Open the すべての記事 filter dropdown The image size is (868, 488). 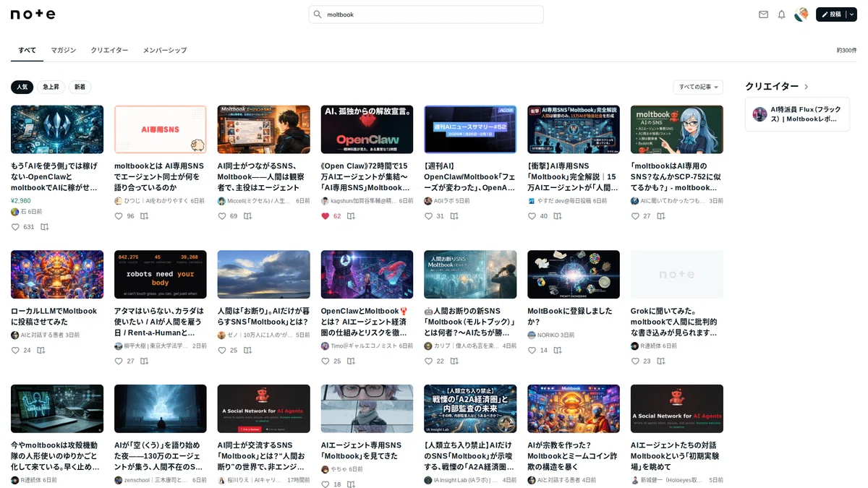698,87
